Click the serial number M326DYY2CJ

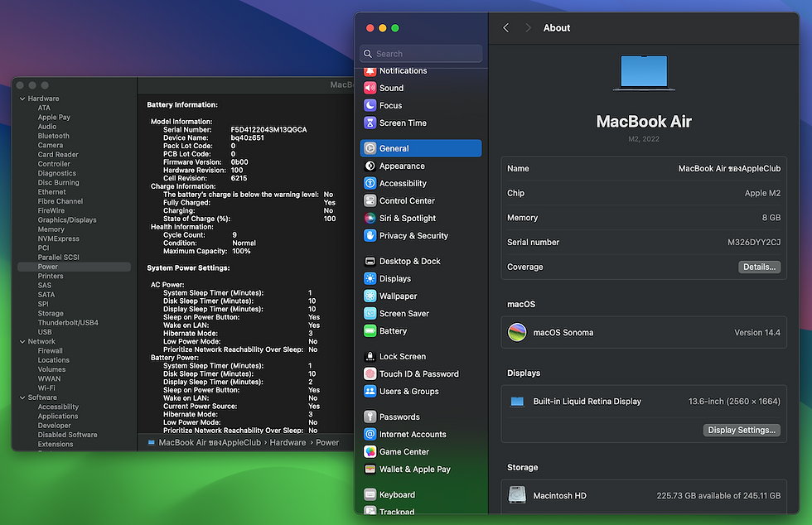[x=754, y=243]
